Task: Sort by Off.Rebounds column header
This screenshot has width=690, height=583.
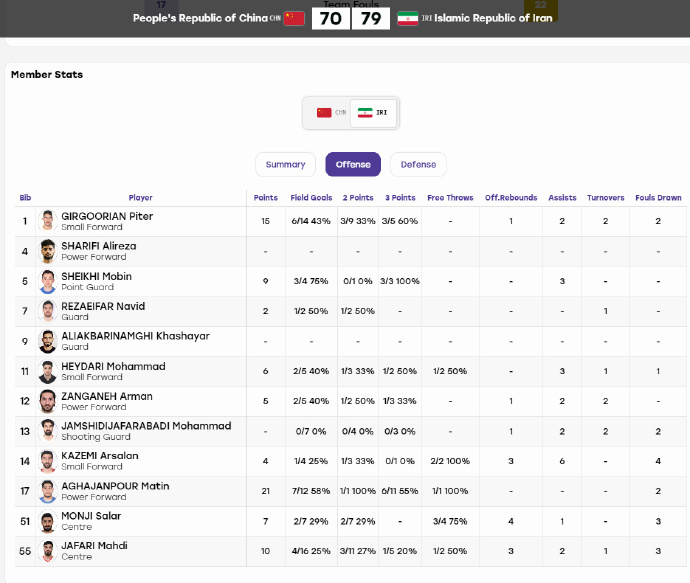Action: tap(511, 198)
